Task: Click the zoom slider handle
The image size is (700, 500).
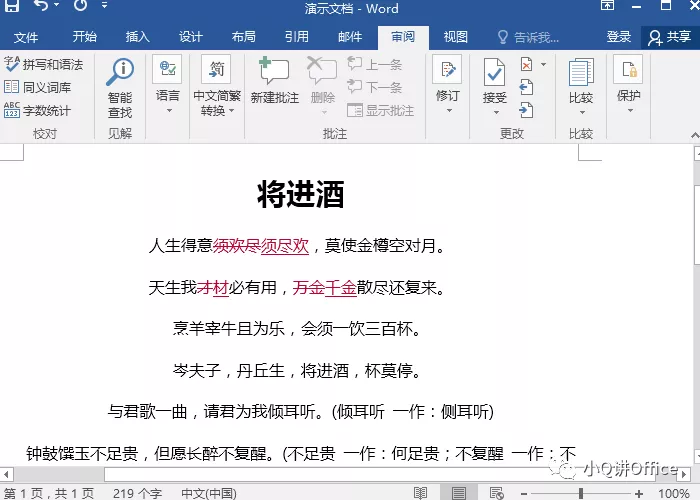Action: tap(581, 493)
